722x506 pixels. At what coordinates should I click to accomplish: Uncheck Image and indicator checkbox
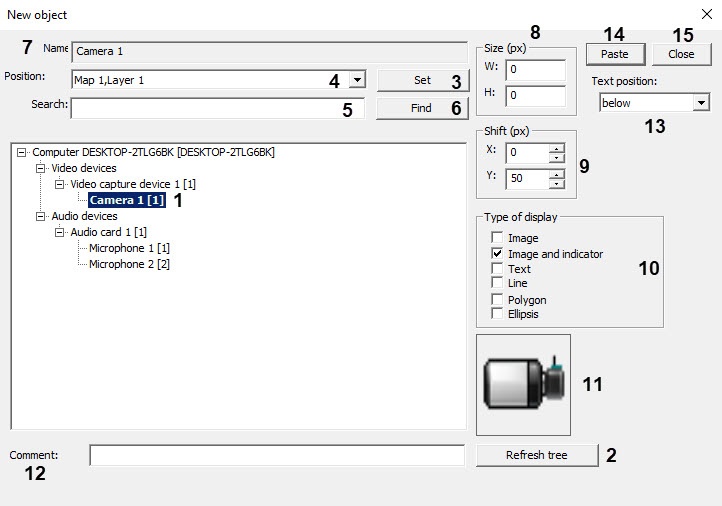497,253
